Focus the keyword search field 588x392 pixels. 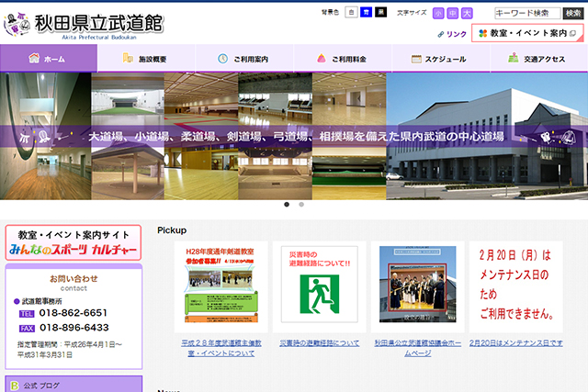click(527, 13)
